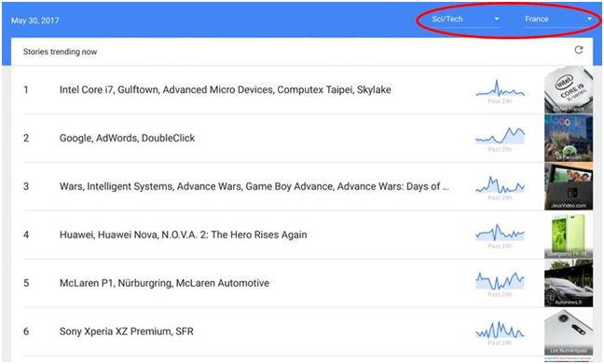Click the Intel Core i9 chip thumbnail

coord(569,89)
